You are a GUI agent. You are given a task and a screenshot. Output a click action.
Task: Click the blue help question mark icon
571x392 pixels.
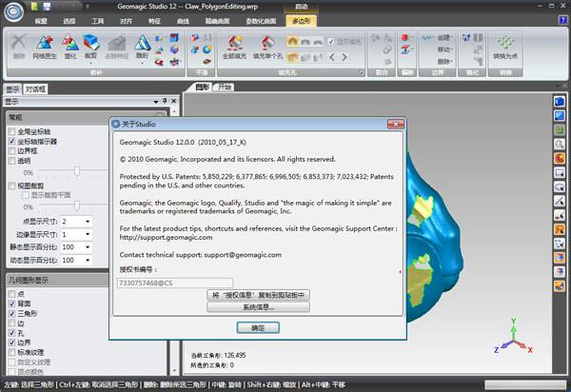pyautogui.click(x=563, y=20)
